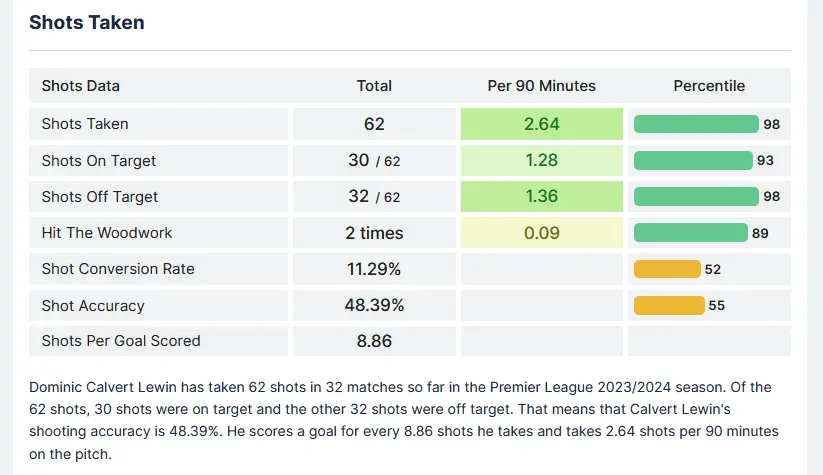
Task: Click the 1.36 per-90 cell
Action: 541,196
